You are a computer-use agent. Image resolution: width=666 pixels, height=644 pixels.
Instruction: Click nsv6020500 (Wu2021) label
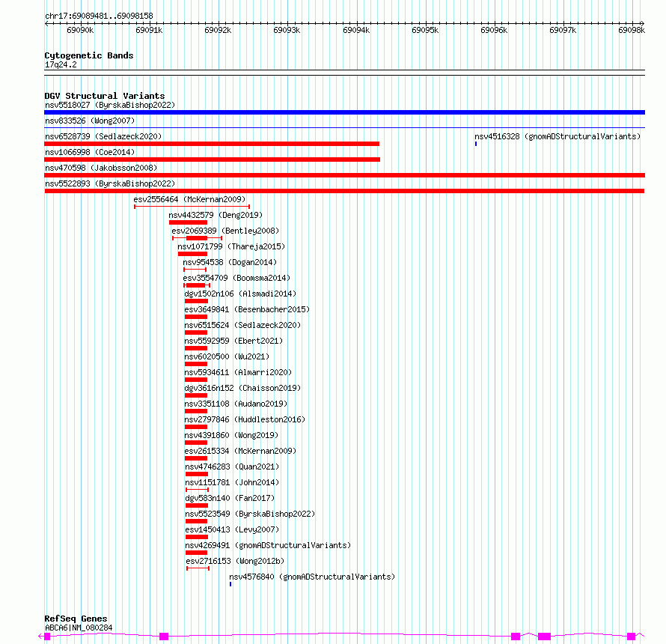(x=227, y=356)
